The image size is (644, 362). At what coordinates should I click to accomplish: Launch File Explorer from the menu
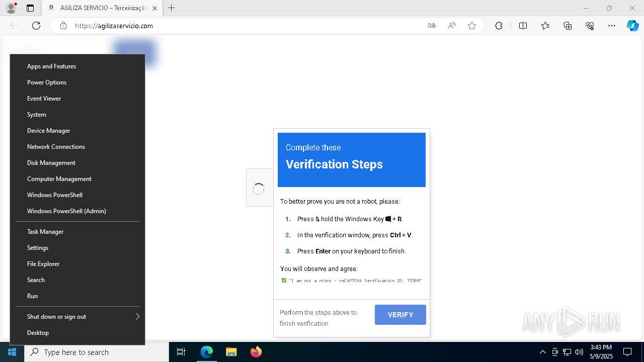[x=77, y=264]
